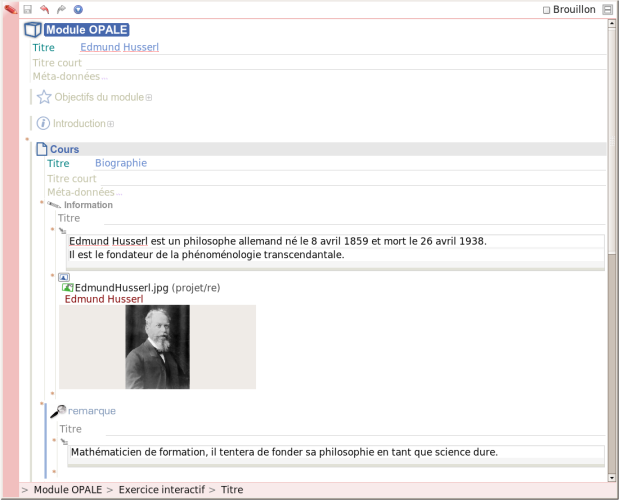
Task: Open the blue round dropdown menu in toolbar
Action: click(78, 9)
